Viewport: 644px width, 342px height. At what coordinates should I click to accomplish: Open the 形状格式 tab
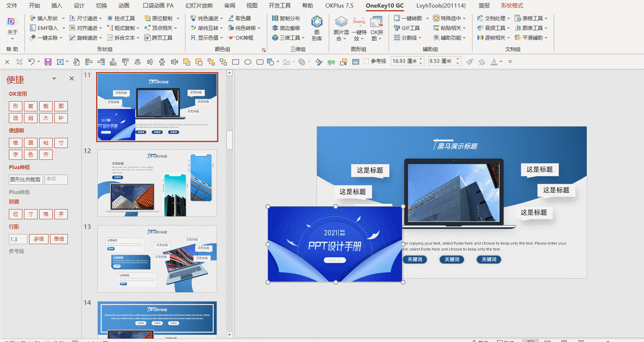coord(512,5)
